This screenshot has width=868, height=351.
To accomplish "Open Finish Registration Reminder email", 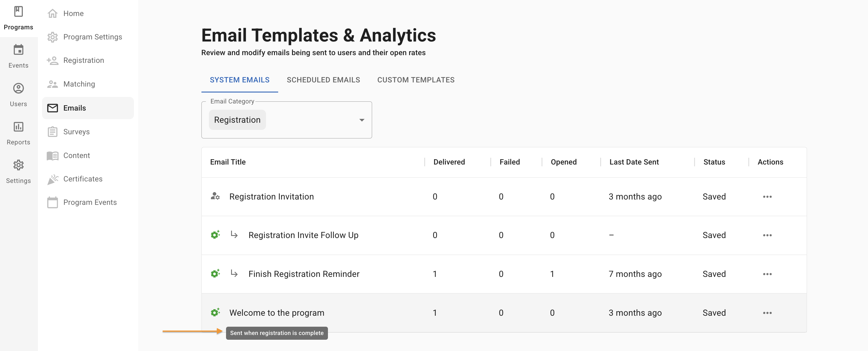I will (x=304, y=274).
